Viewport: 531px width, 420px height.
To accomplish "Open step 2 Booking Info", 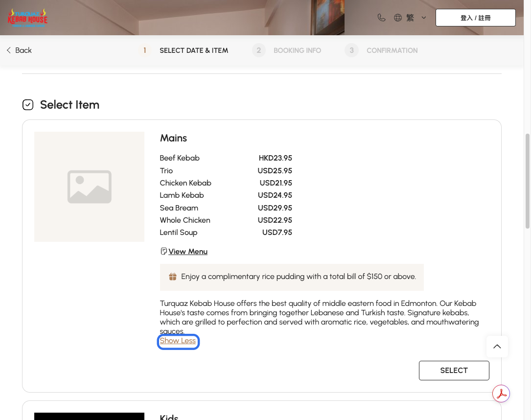I will tap(286, 50).
